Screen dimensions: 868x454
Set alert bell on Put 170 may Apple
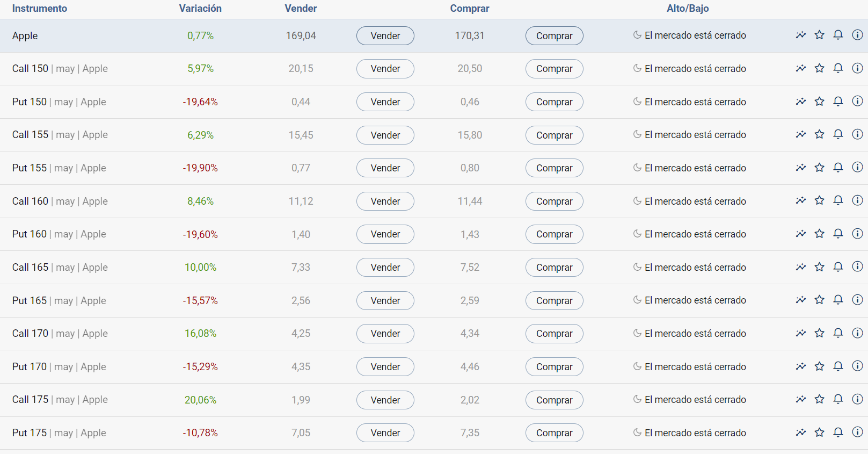coord(838,367)
